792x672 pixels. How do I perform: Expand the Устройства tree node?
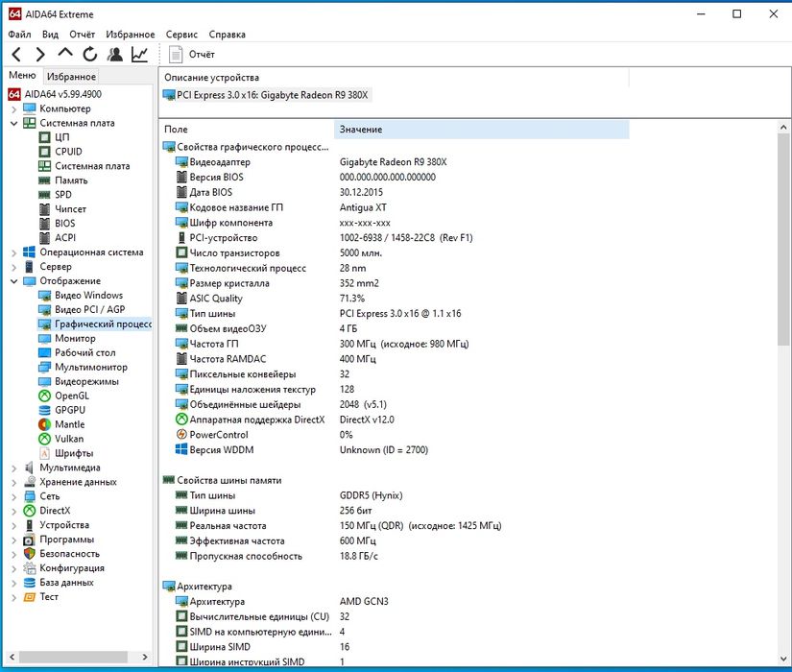tap(13, 525)
